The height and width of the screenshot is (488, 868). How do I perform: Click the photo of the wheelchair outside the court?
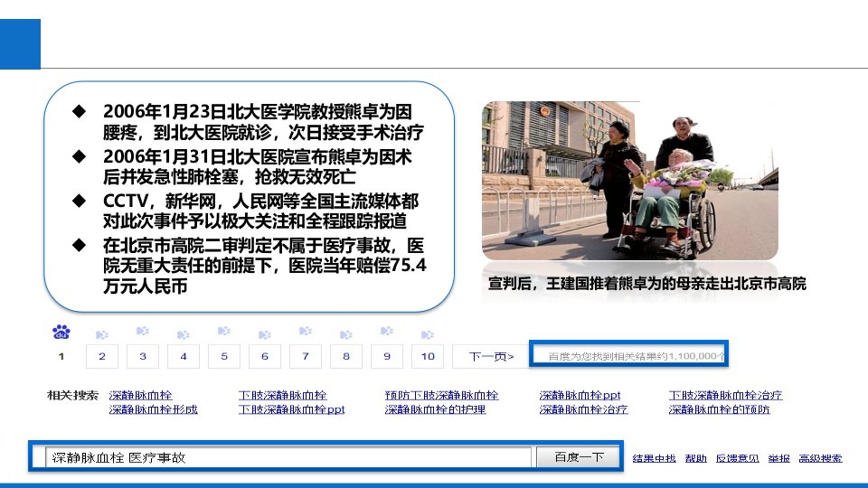[630, 181]
